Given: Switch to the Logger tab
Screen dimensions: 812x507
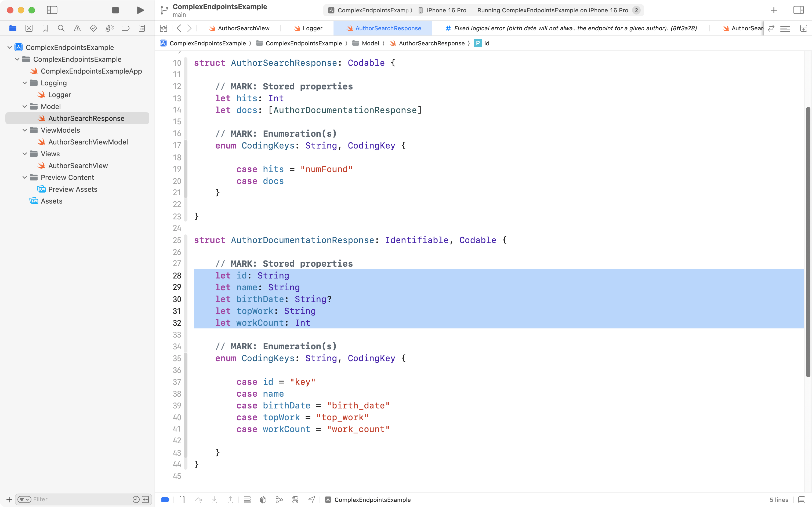Looking at the screenshot, I should tap(312, 28).
